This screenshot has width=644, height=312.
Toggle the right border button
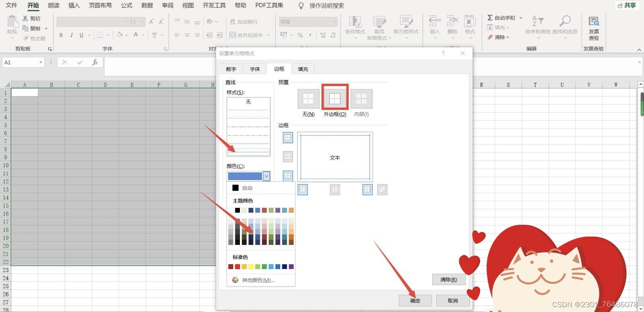pyautogui.click(x=367, y=189)
